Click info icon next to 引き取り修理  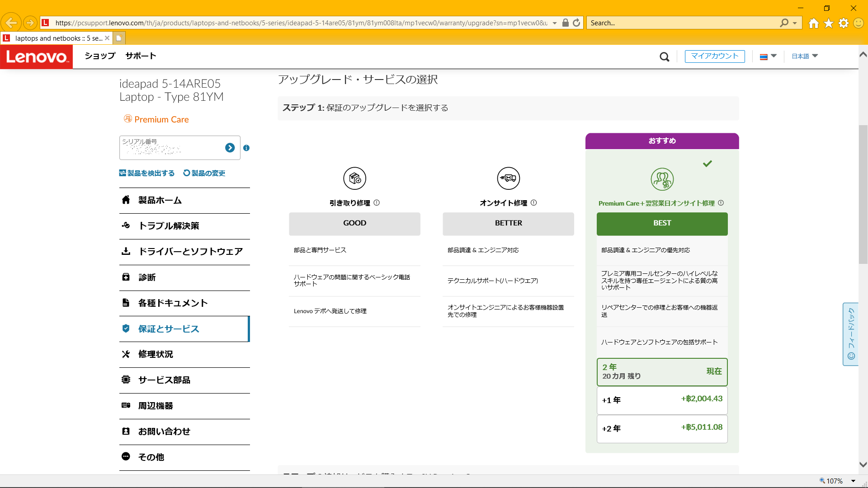pos(377,203)
